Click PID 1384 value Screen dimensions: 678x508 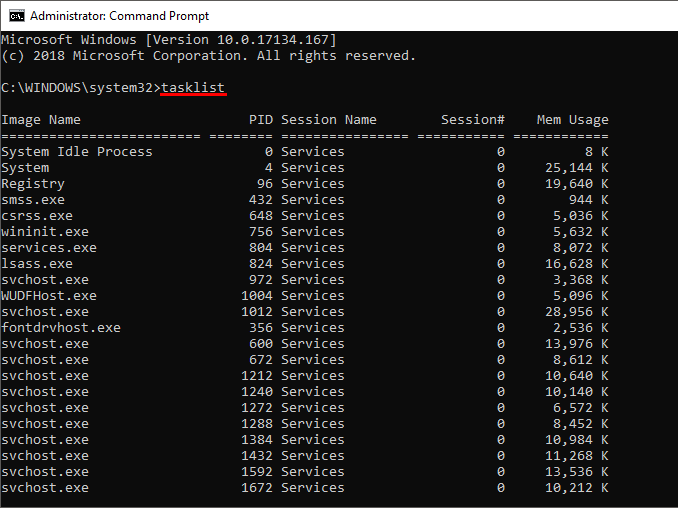(257, 440)
